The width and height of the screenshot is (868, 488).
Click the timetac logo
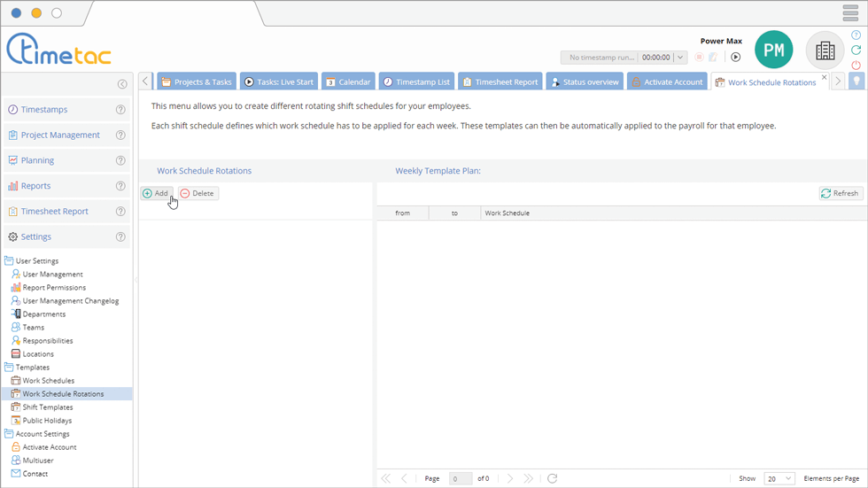pyautogui.click(x=58, y=50)
